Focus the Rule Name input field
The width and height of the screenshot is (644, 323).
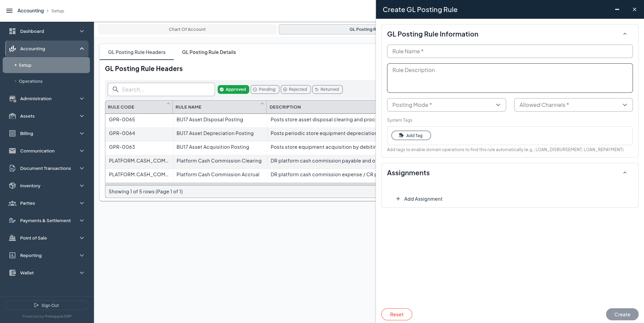tap(509, 51)
